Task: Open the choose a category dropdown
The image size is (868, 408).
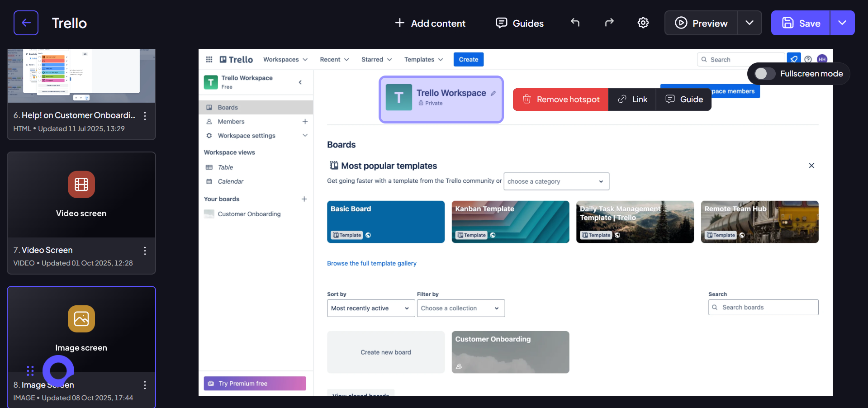Action: click(556, 181)
